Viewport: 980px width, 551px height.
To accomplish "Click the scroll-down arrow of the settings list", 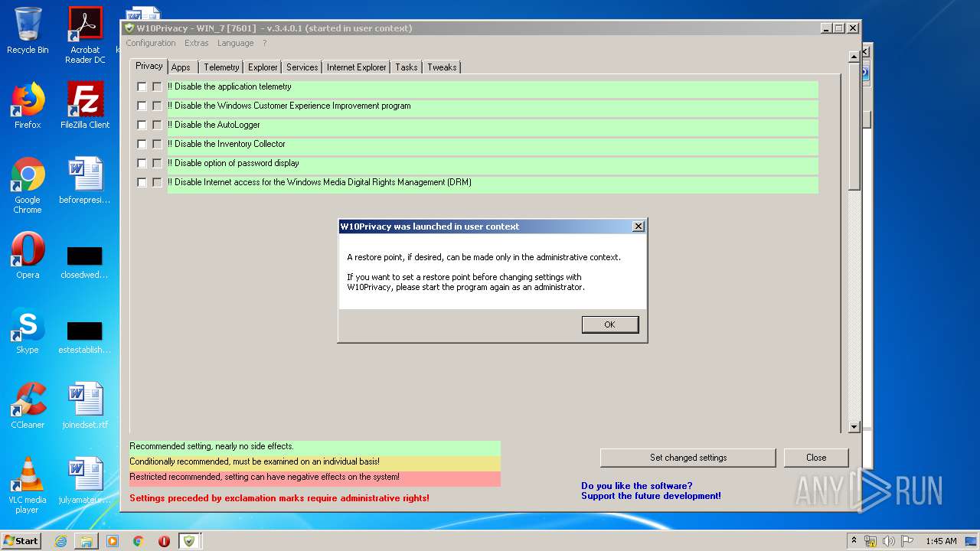I will [854, 427].
